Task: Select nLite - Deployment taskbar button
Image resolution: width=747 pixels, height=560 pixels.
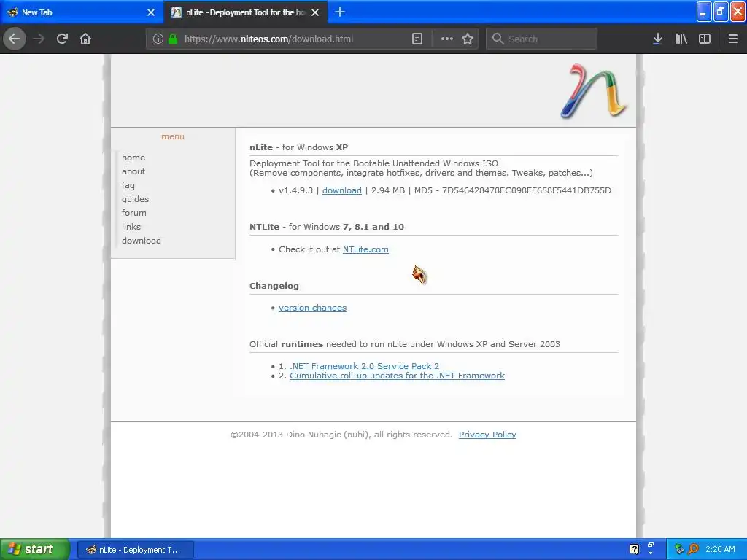Action: click(135, 550)
